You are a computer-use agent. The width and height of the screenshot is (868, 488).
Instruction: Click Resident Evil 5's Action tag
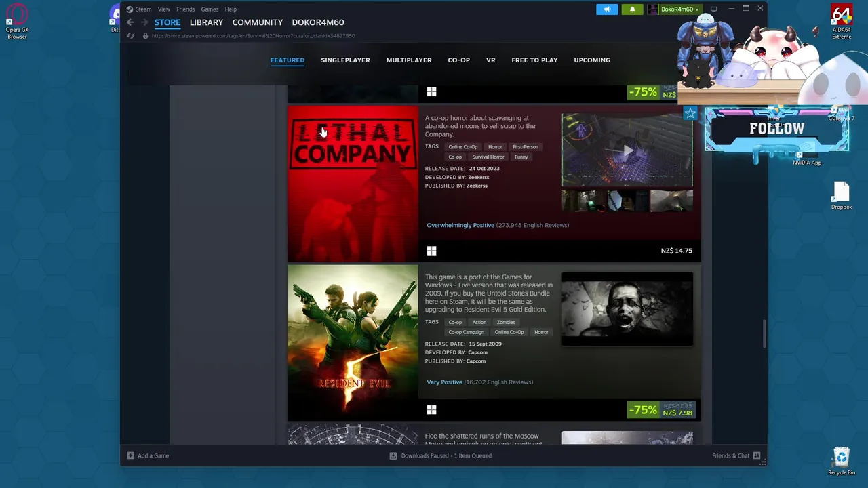coord(479,322)
